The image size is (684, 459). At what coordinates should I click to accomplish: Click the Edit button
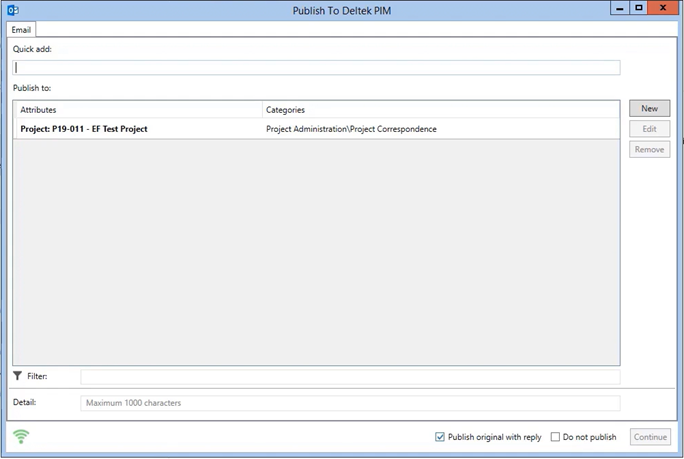649,129
